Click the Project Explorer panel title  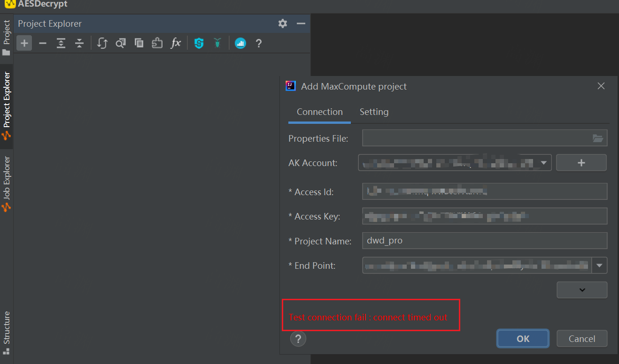point(50,23)
